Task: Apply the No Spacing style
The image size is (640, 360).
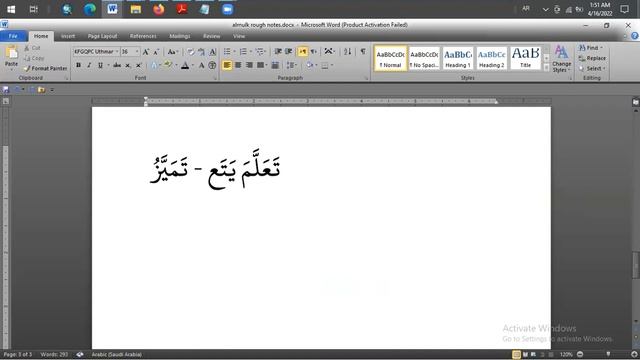Action: pos(424,58)
